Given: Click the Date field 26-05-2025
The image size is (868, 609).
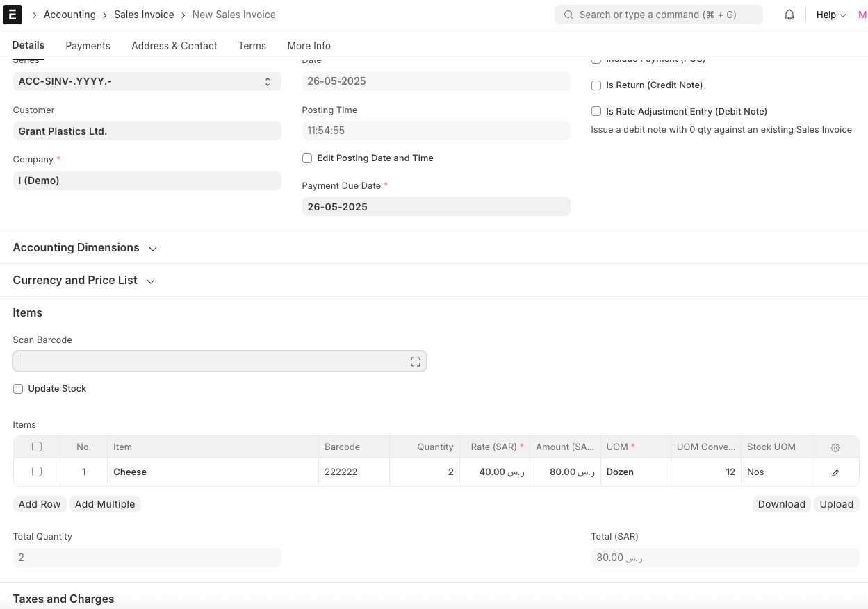Looking at the screenshot, I should [x=436, y=81].
